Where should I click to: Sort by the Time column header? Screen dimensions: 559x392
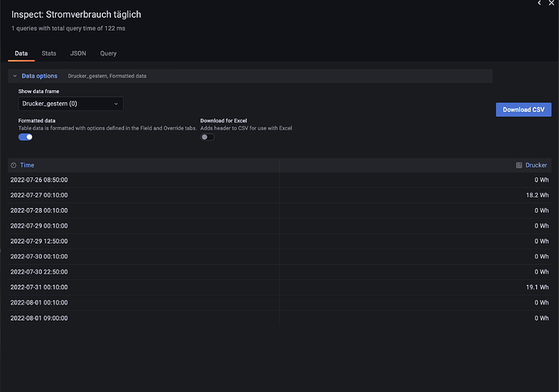coord(28,165)
